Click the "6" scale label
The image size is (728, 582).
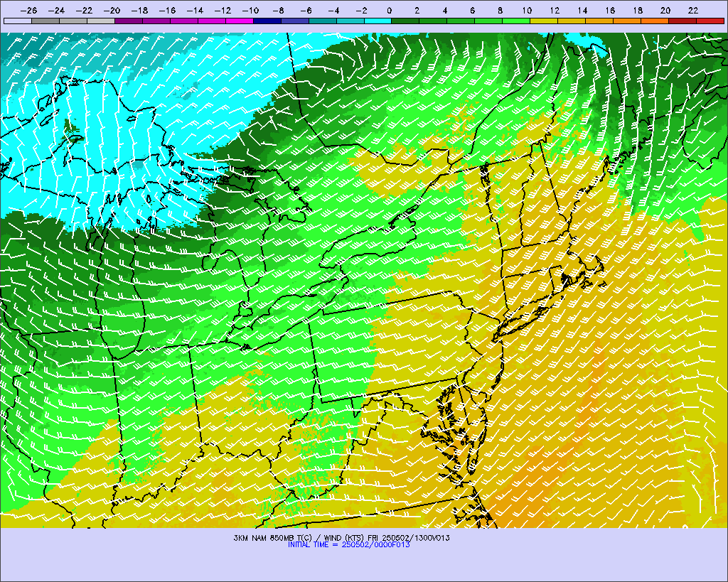[473, 10]
